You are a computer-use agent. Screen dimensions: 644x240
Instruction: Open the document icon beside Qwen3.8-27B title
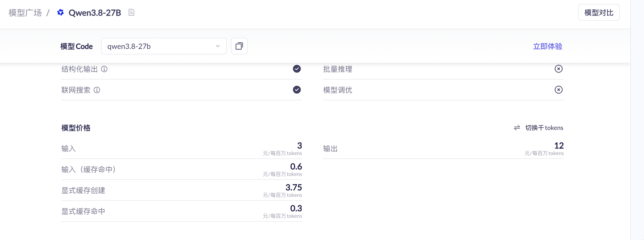(x=131, y=12)
